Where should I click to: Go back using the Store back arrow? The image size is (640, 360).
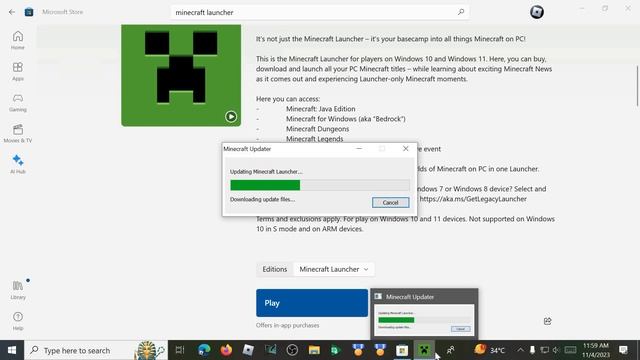pos(12,12)
